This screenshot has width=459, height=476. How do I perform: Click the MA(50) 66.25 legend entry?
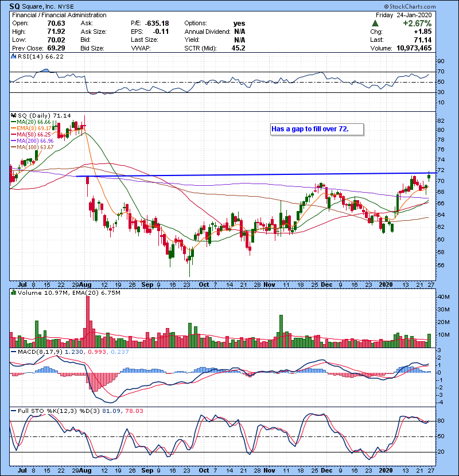31,134
